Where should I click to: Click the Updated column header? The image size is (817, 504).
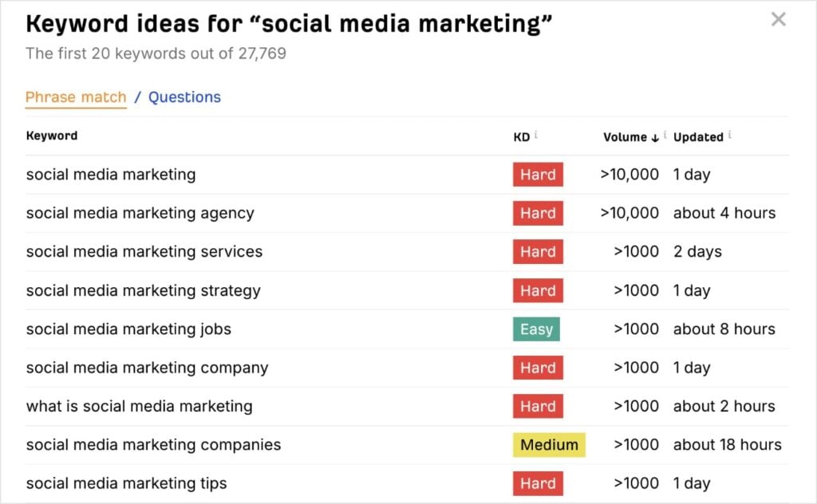(700, 136)
